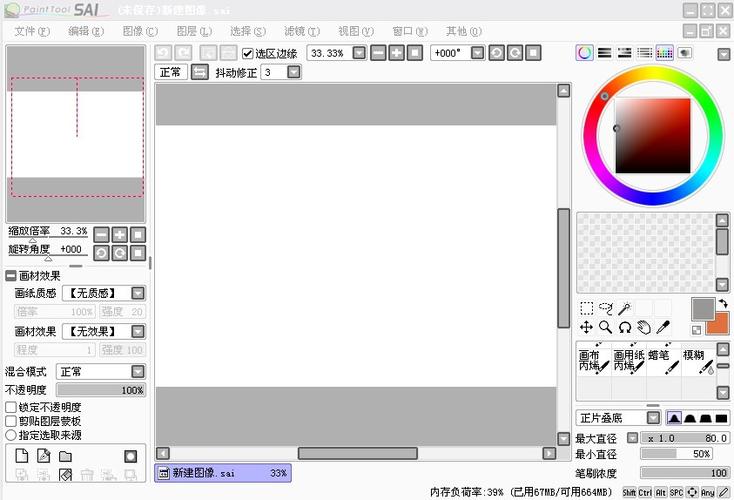
Task: Select the zoom magnifier tool
Action: (606, 327)
